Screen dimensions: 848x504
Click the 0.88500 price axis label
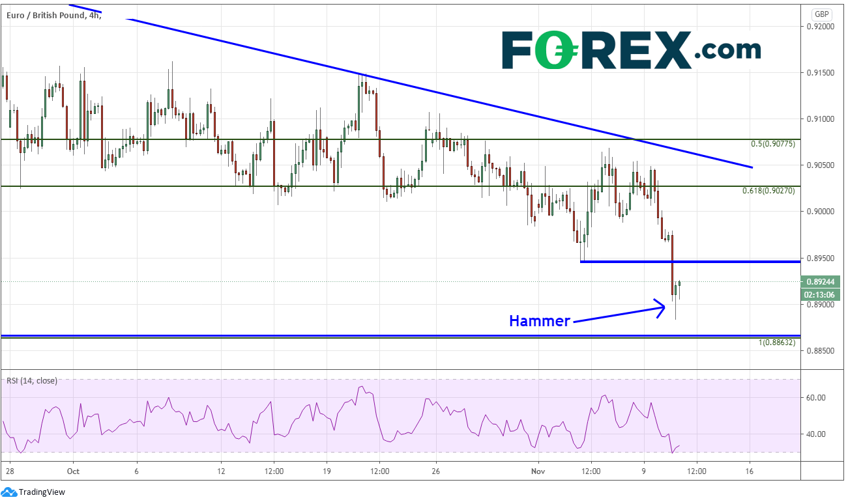click(820, 351)
